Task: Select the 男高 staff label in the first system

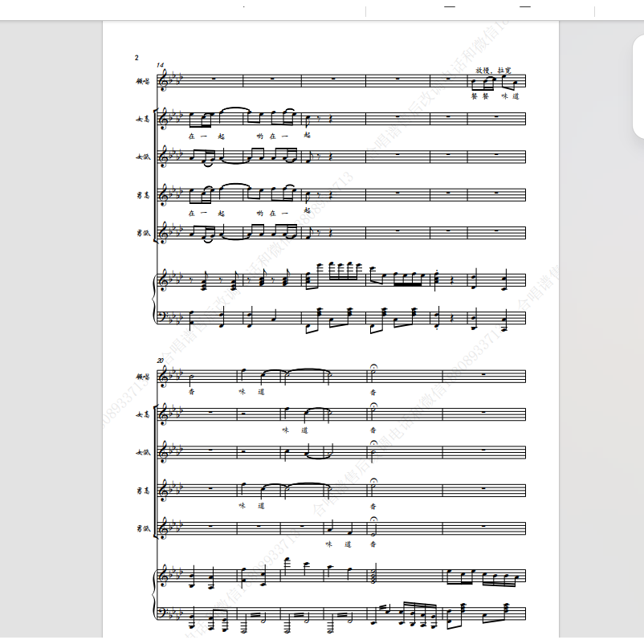Action: pos(142,195)
